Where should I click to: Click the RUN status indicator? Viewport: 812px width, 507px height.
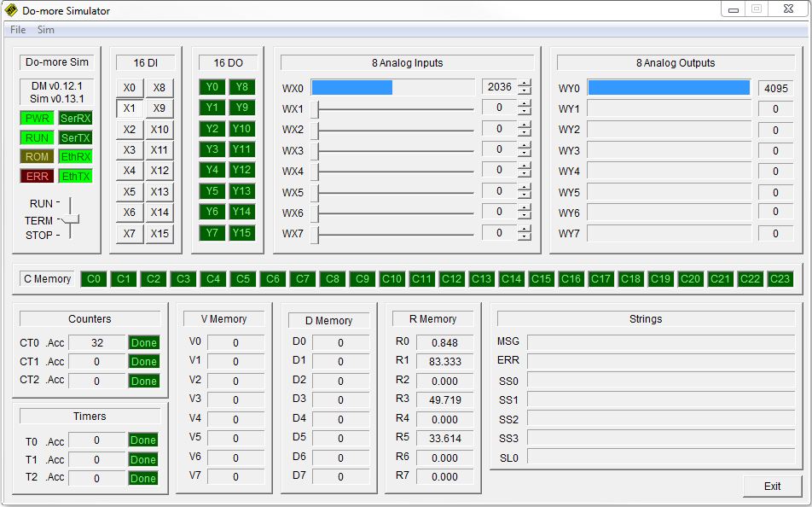pyautogui.click(x=37, y=137)
